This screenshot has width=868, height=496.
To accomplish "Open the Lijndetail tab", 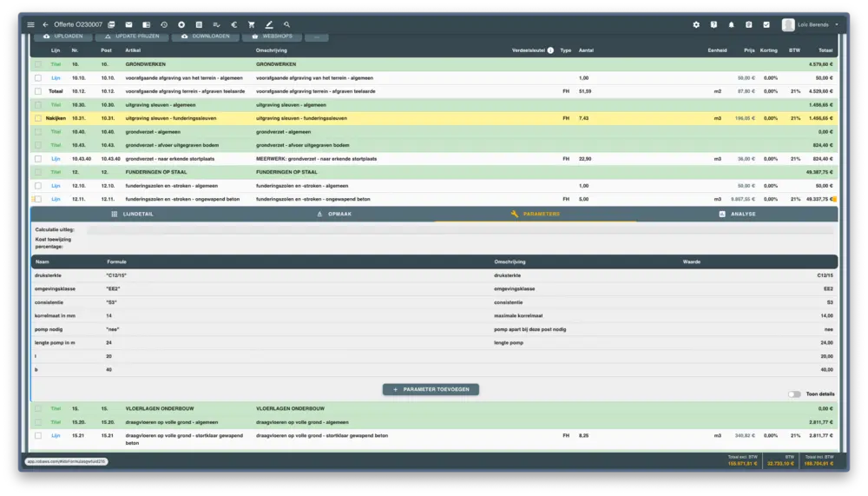I will [x=132, y=214].
